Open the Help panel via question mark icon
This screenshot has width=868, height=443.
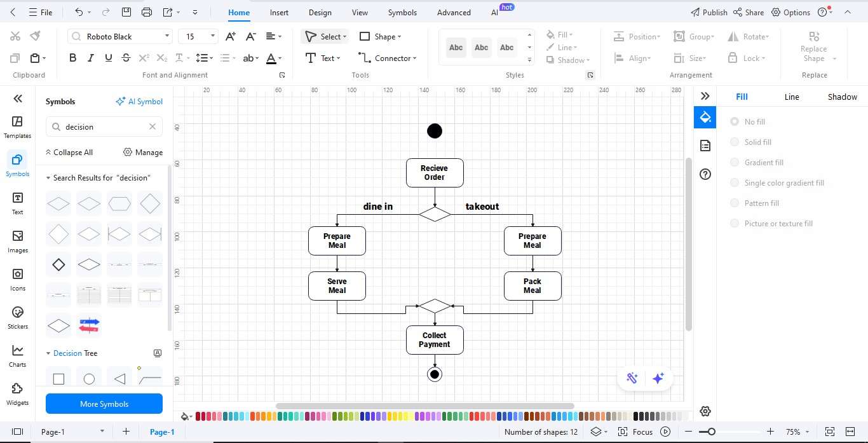tap(705, 174)
